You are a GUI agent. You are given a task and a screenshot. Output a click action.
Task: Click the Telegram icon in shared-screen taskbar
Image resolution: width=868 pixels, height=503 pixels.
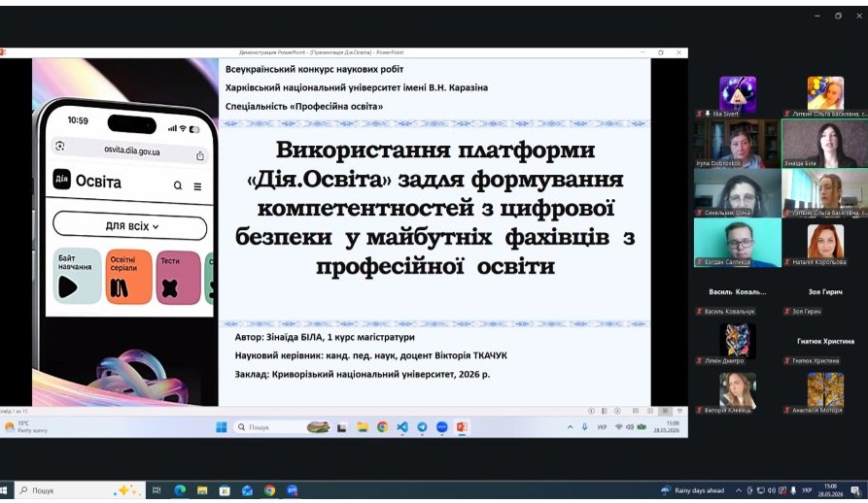[x=422, y=426]
